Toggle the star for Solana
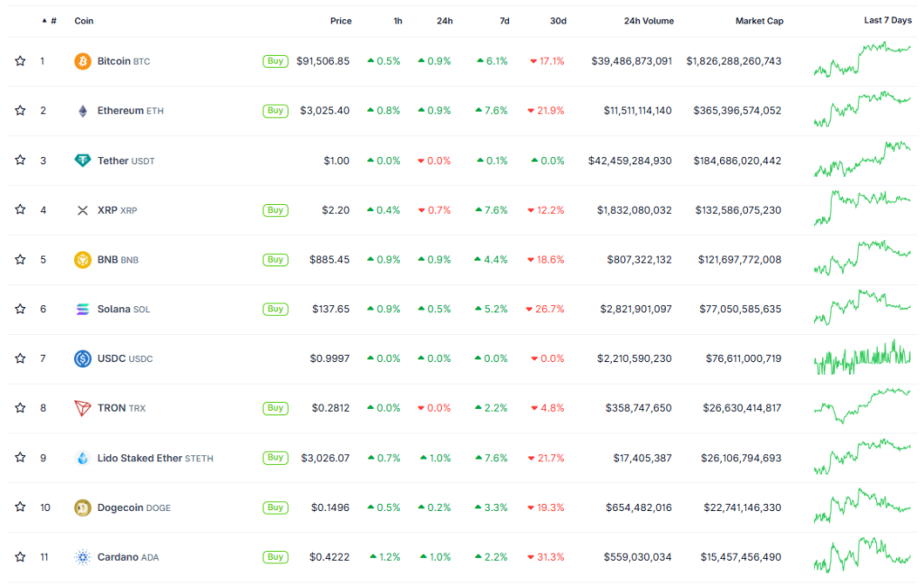This screenshot has width=924, height=586. (20, 309)
